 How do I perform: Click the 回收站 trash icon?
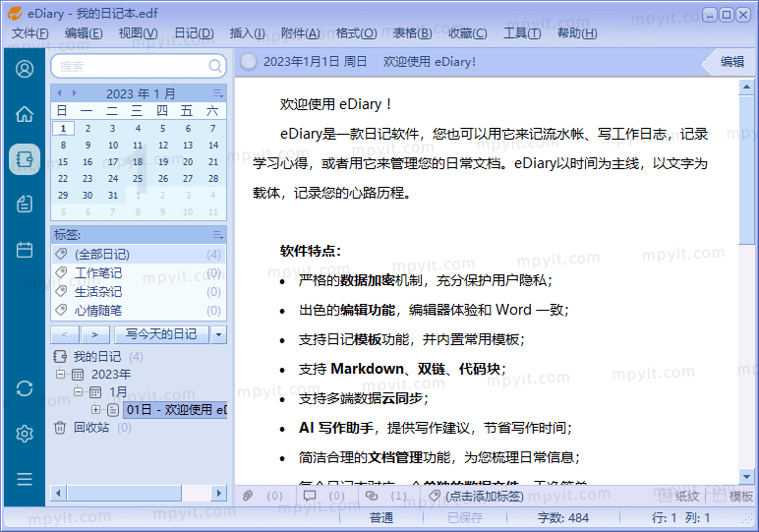pyautogui.click(x=60, y=428)
